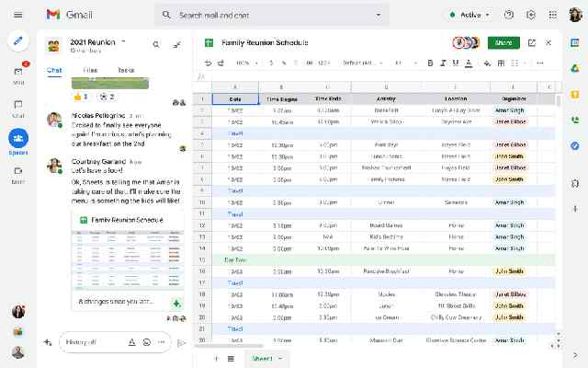Open Spaces in the left rail
Viewport: 588px width, 368px height.
18,142
